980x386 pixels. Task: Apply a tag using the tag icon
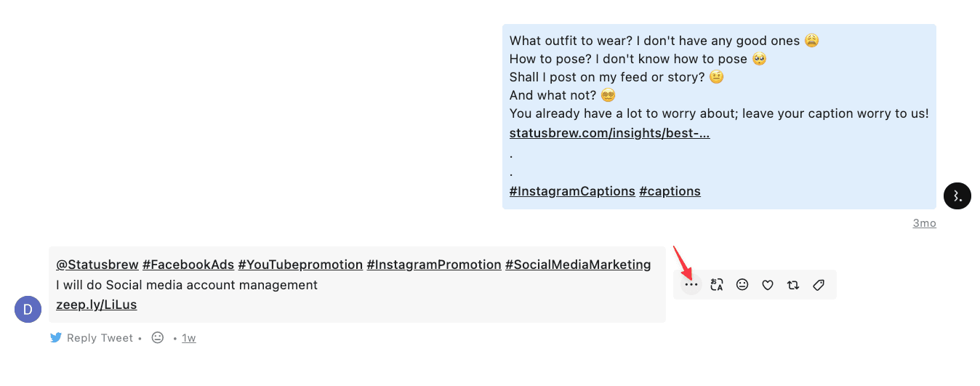coord(819,285)
